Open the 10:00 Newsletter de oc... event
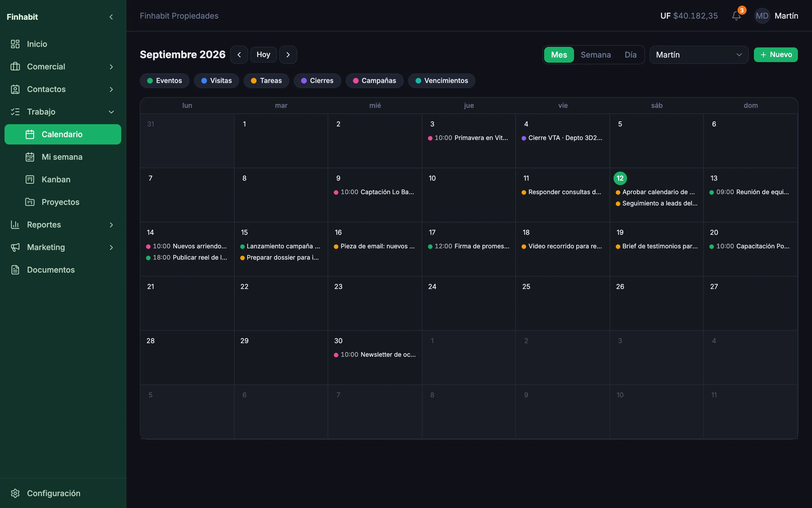812x508 pixels. click(x=375, y=354)
